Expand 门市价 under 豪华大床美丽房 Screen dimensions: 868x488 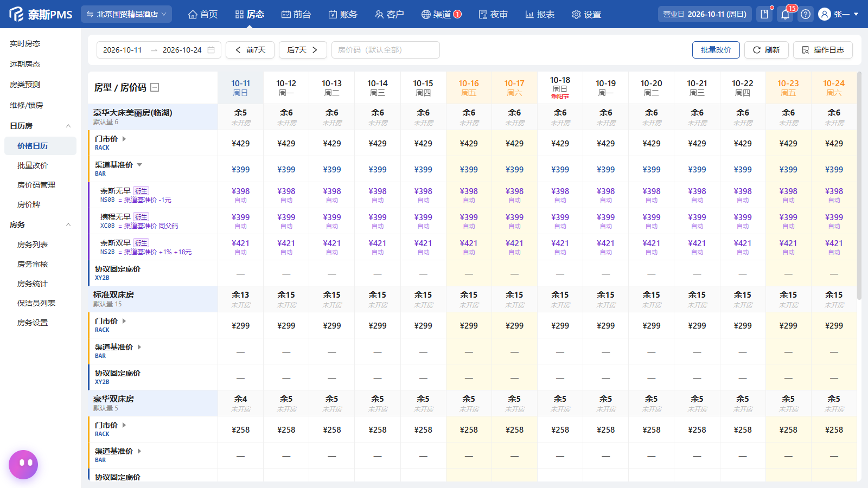(124, 139)
